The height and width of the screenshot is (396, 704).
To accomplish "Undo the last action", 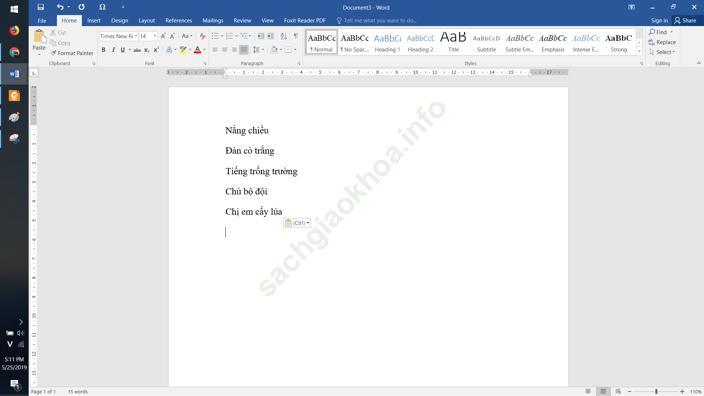I will [x=60, y=7].
